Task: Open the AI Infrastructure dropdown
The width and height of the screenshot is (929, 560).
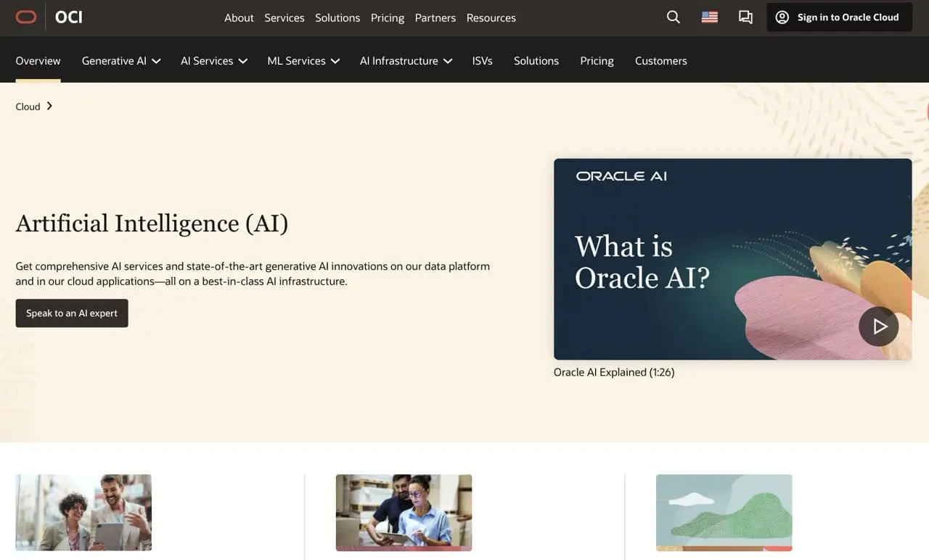Action: [x=405, y=61]
